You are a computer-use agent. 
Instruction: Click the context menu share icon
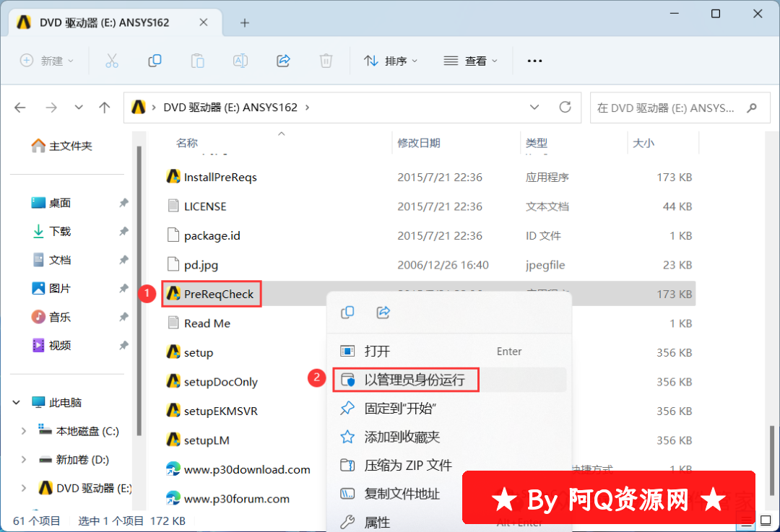[x=383, y=313]
